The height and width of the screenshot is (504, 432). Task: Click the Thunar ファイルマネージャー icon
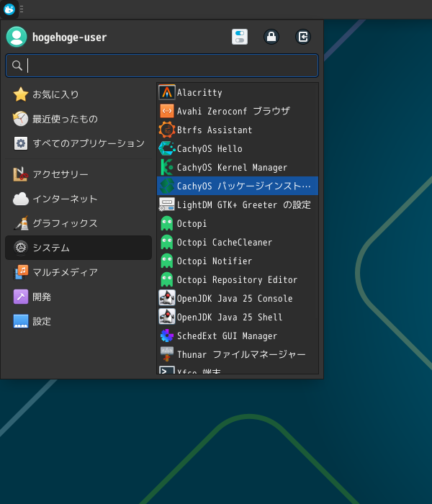(x=167, y=354)
